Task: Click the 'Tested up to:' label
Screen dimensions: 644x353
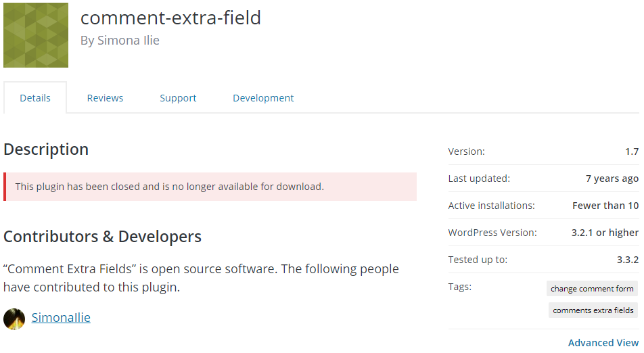Action: 478,260
